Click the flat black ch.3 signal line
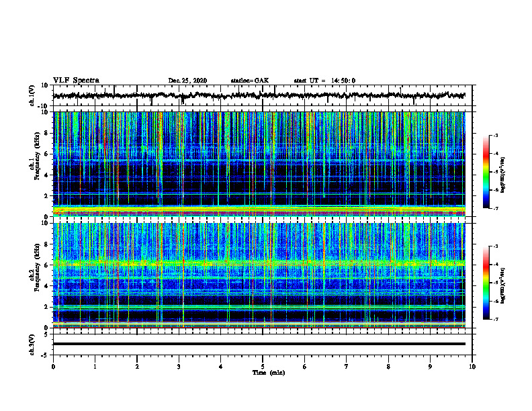The image size is (532, 411). [259, 344]
